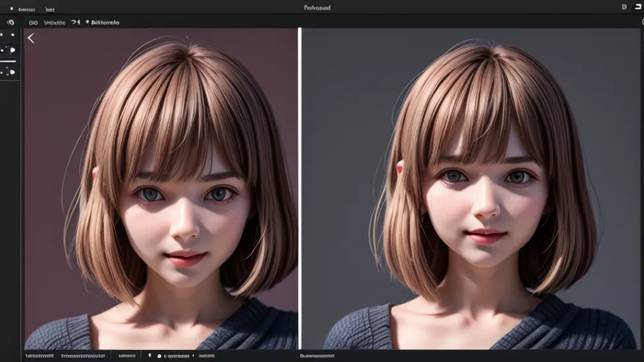The height and width of the screenshot is (362, 644).
Task: Click the dot icon at the title bar's left
Action: (x=11, y=9)
